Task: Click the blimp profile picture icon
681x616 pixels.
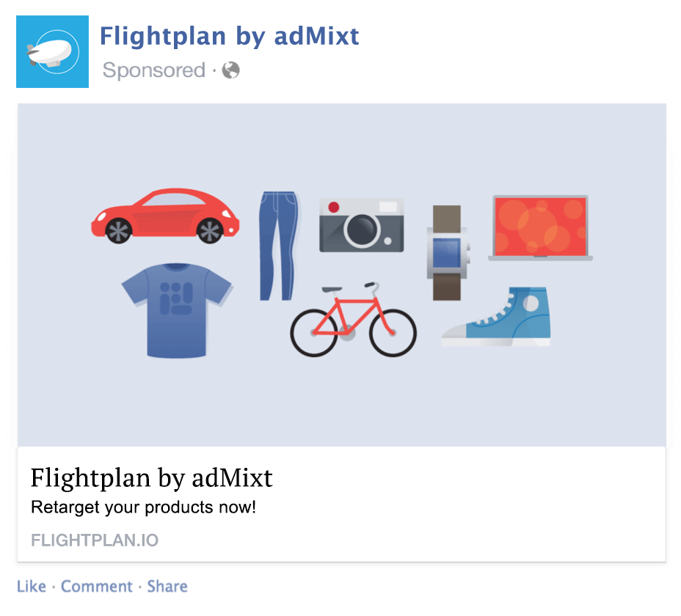Action: (53, 51)
